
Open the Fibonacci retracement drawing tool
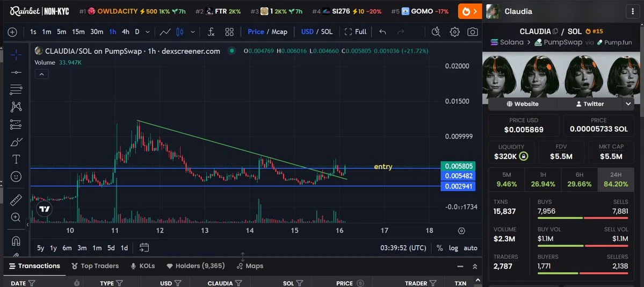[x=16, y=89]
